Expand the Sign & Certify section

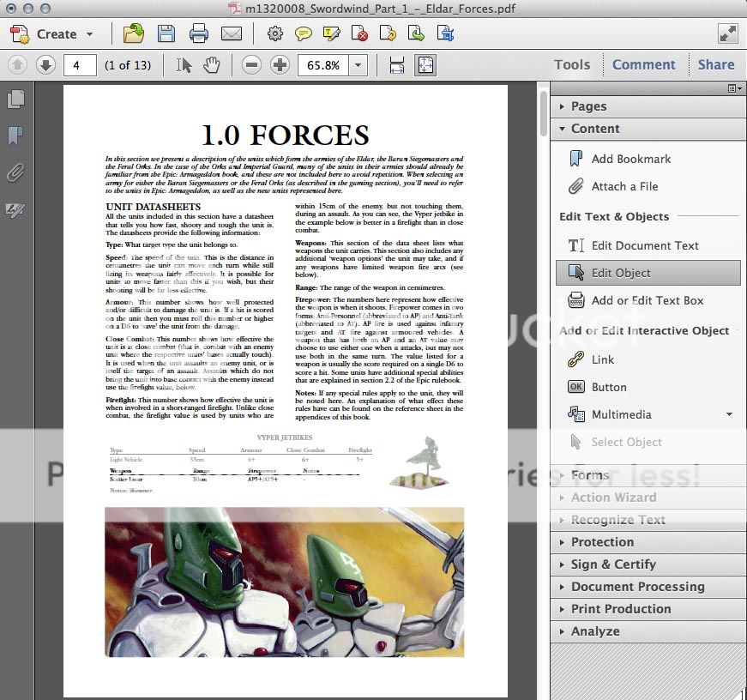(648, 564)
